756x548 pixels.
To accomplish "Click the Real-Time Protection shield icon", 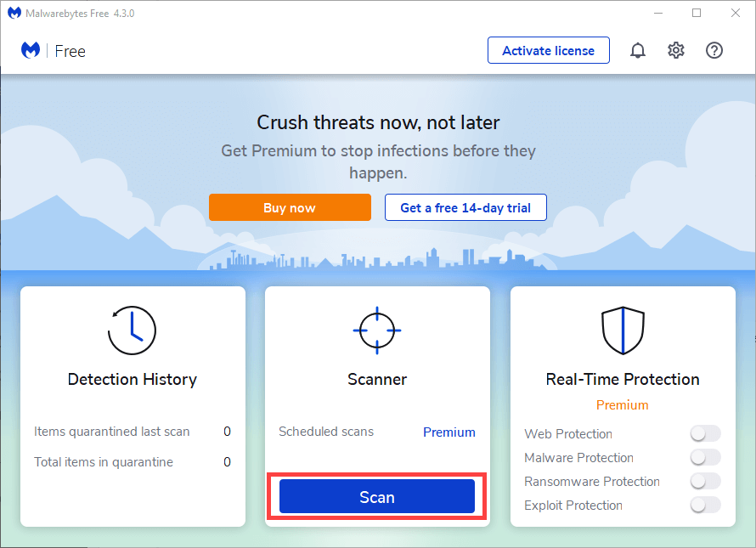I will click(623, 330).
